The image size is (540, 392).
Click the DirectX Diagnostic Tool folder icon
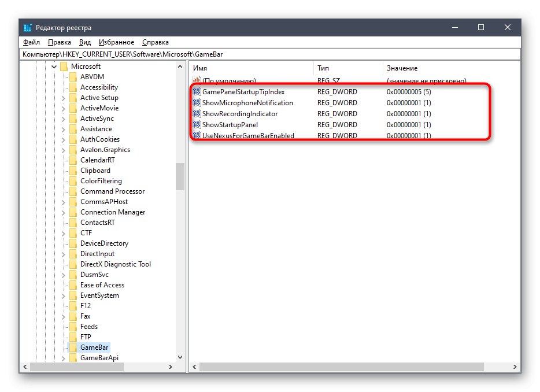click(x=73, y=264)
